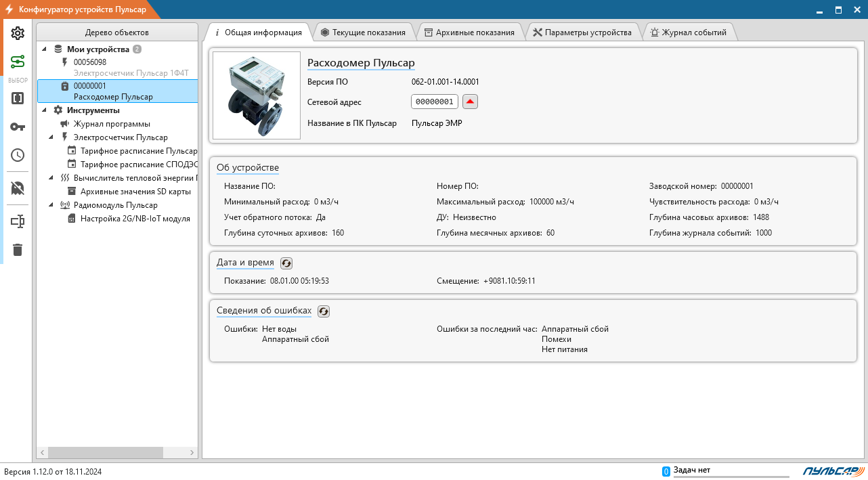Screen dimensions: 868x480
Task: Click the square brackets sidebar icon
Action: [18, 98]
